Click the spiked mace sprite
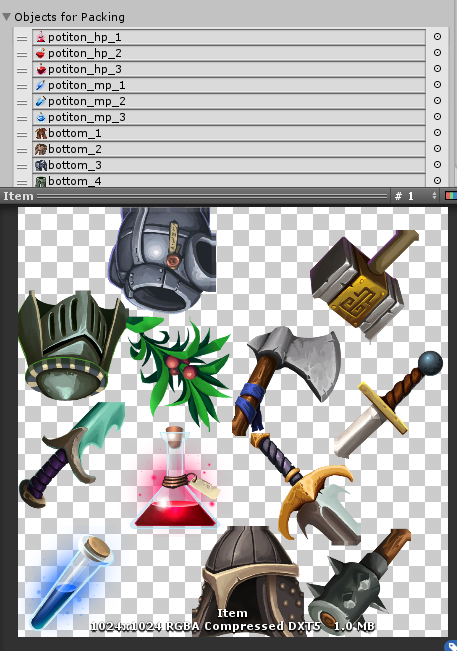The image size is (457, 651). (x=359, y=582)
